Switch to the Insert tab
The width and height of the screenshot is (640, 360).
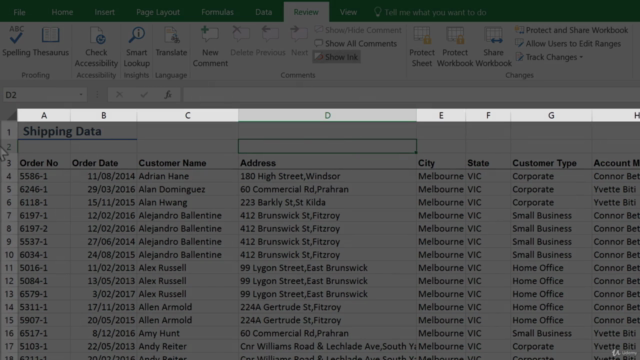pos(104,12)
